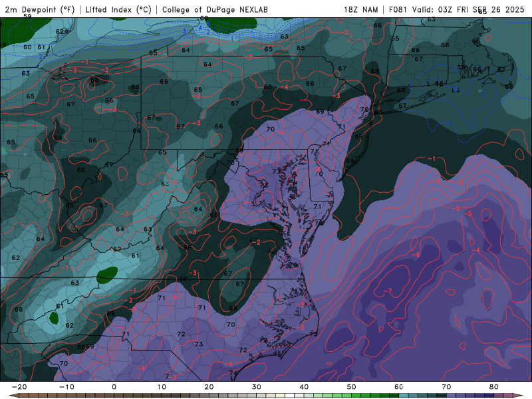532x399 pixels.
Task: Click the right arrow end of color bar
Action: point(519,396)
